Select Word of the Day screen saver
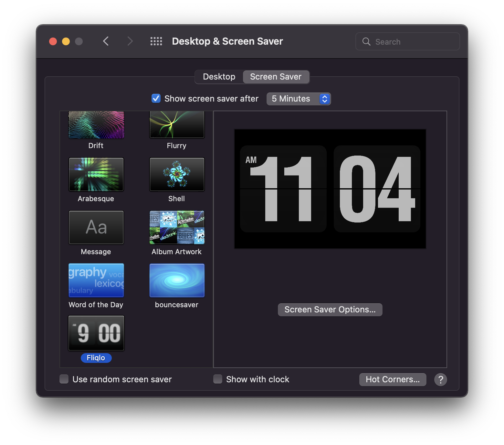 (x=96, y=280)
